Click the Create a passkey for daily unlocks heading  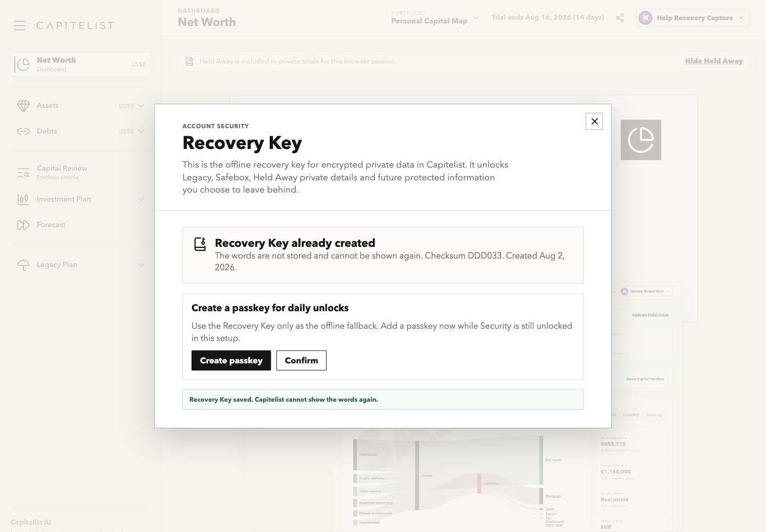(x=270, y=308)
